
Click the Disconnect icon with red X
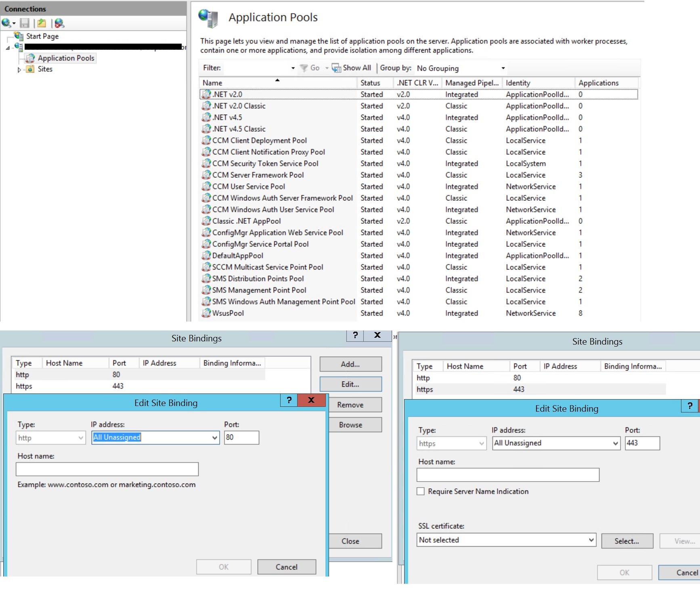point(59,23)
